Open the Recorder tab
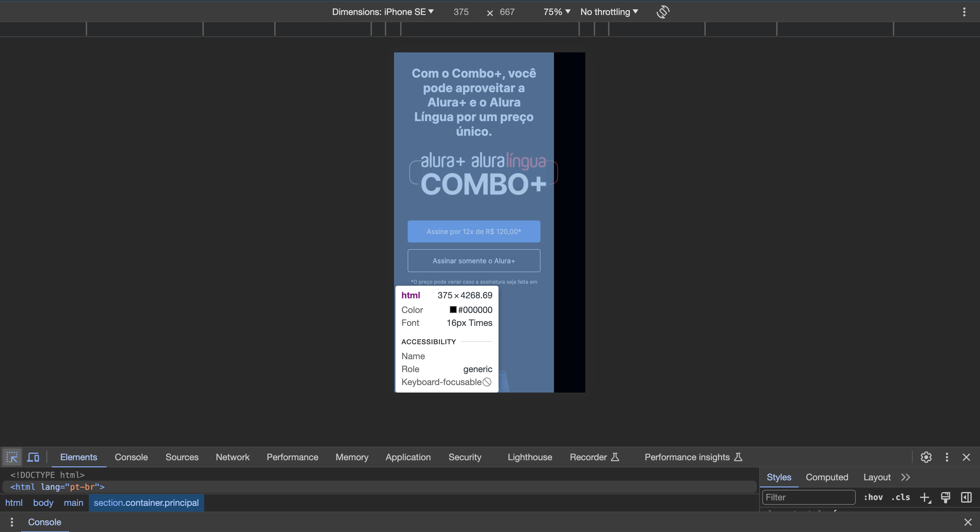 pyautogui.click(x=594, y=457)
